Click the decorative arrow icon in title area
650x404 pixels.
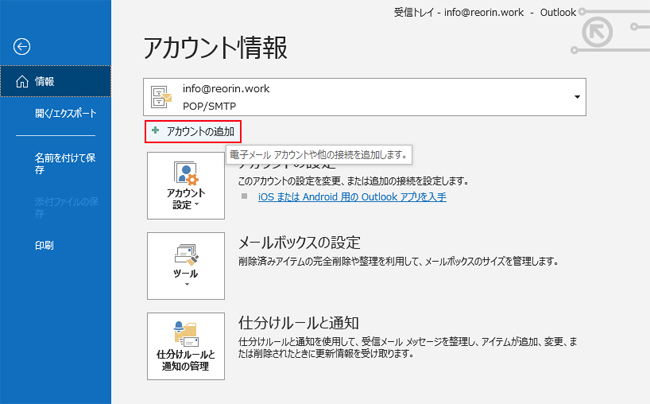[x=598, y=34]
